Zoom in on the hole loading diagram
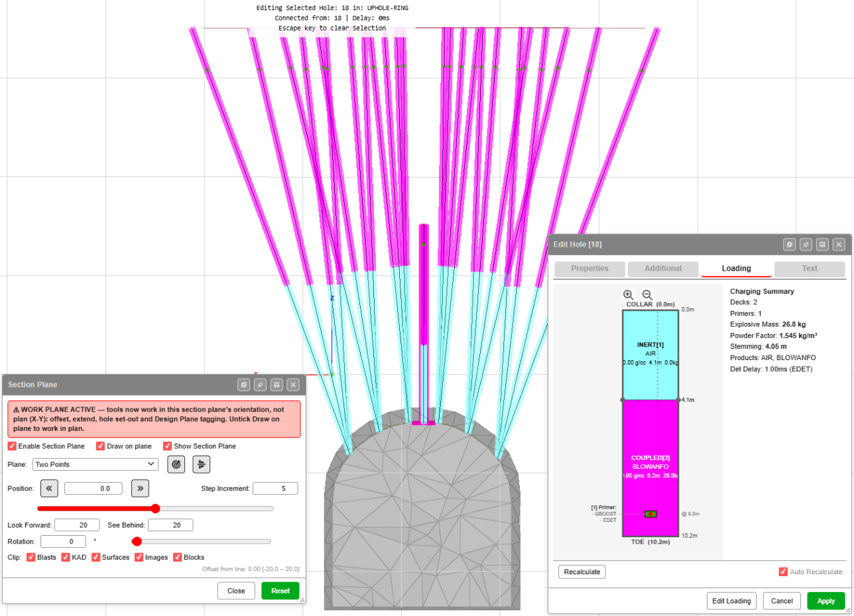Screen dimensions: 854x616 (x=628, y=294)
